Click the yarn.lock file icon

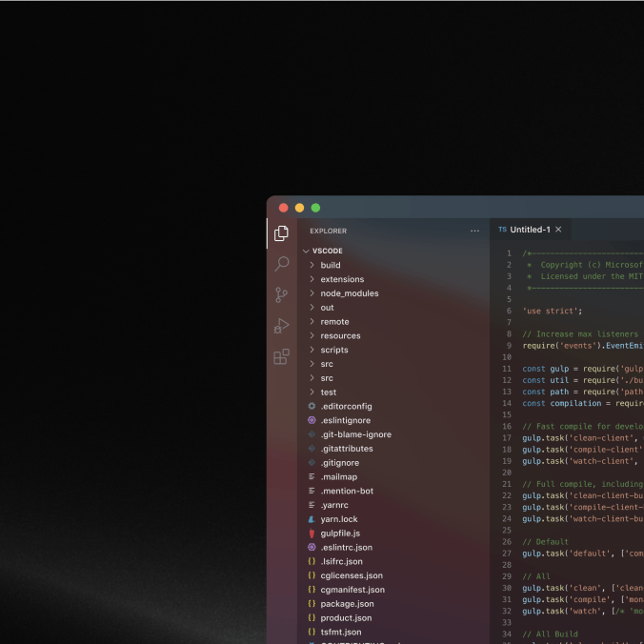[312, 519]
